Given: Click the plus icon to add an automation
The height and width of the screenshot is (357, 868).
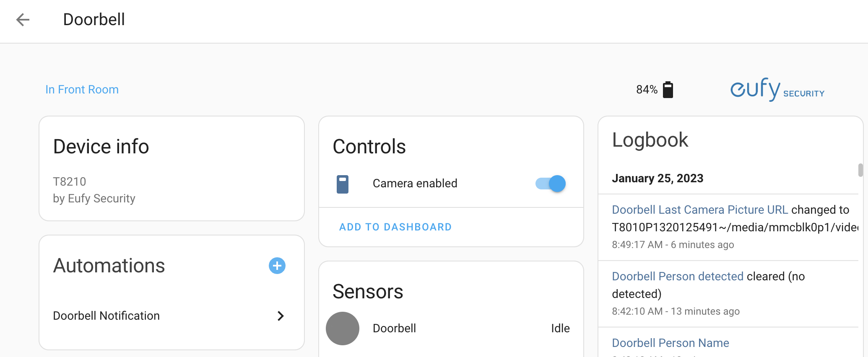Looking at the screenshot, I should [277, 266].
